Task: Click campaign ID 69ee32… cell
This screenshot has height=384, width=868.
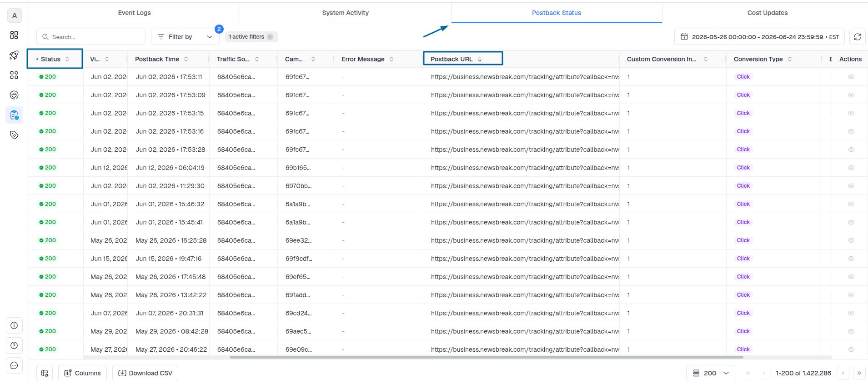Action: tap(298, 240)
